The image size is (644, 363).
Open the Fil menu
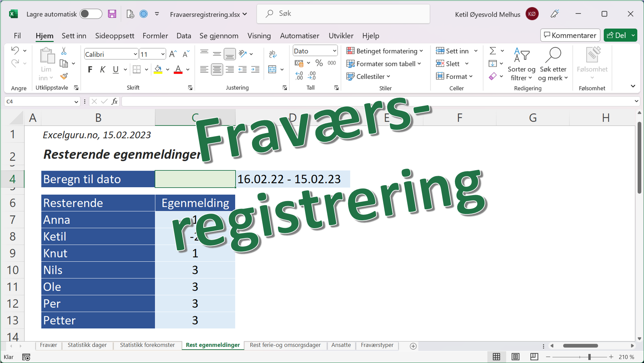point(17,35)
